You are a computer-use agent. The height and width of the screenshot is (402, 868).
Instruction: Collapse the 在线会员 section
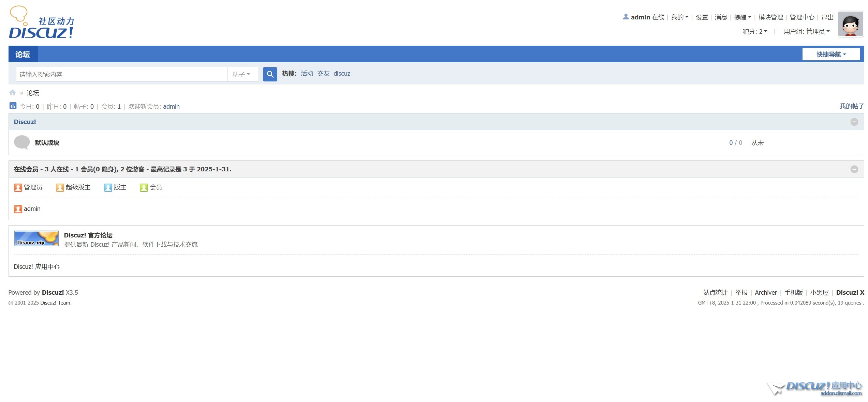(x=854, y=169)
